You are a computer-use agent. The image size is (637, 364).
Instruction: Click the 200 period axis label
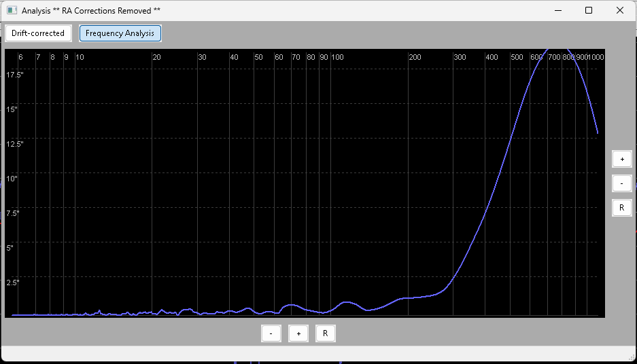click(x=415, y=57)
